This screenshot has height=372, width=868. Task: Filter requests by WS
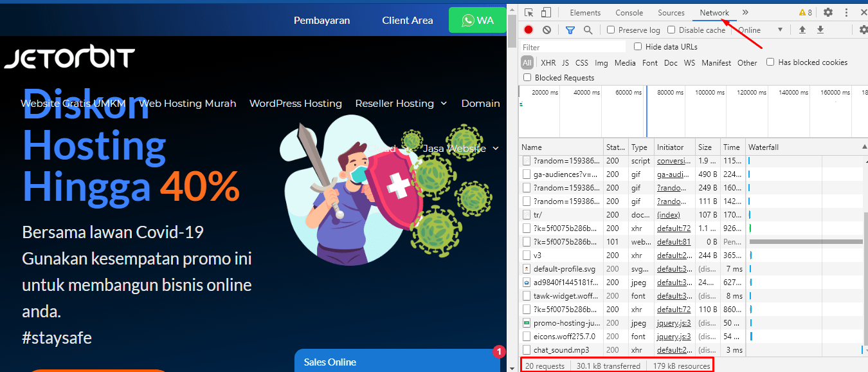(689, 62)
